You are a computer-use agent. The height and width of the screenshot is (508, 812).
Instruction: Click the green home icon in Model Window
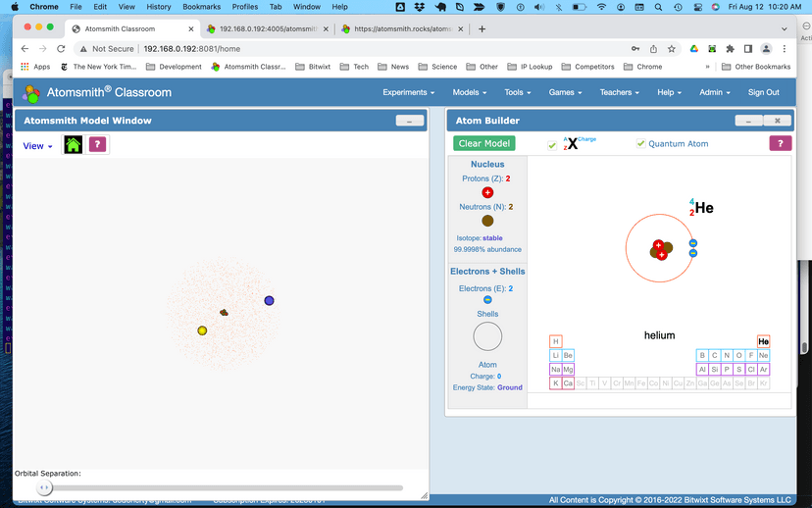(x=74, y=145)
